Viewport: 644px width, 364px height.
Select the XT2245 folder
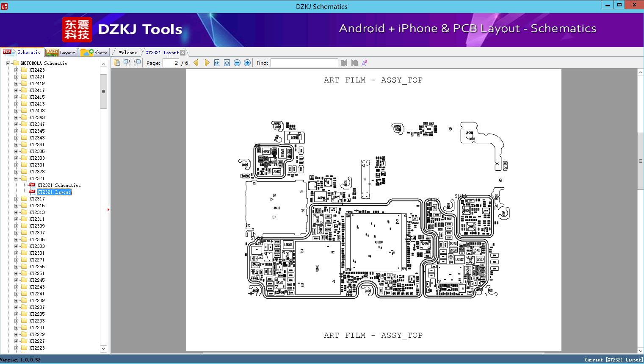click(x=37, y=280)
